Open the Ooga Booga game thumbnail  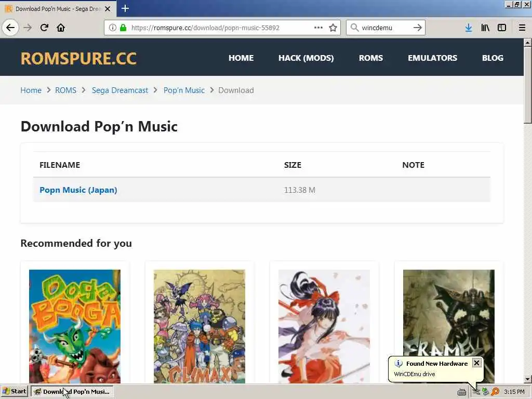pos(75,326)
